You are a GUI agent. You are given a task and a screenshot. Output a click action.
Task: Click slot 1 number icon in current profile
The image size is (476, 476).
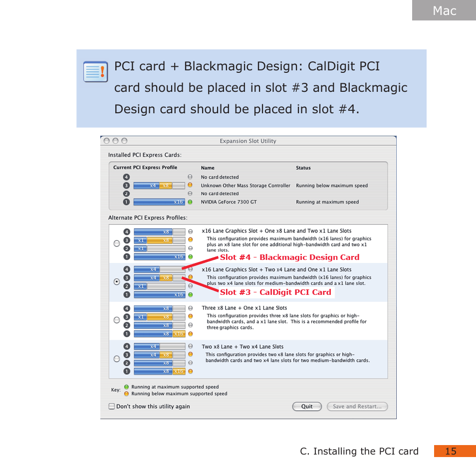[126, 202]
